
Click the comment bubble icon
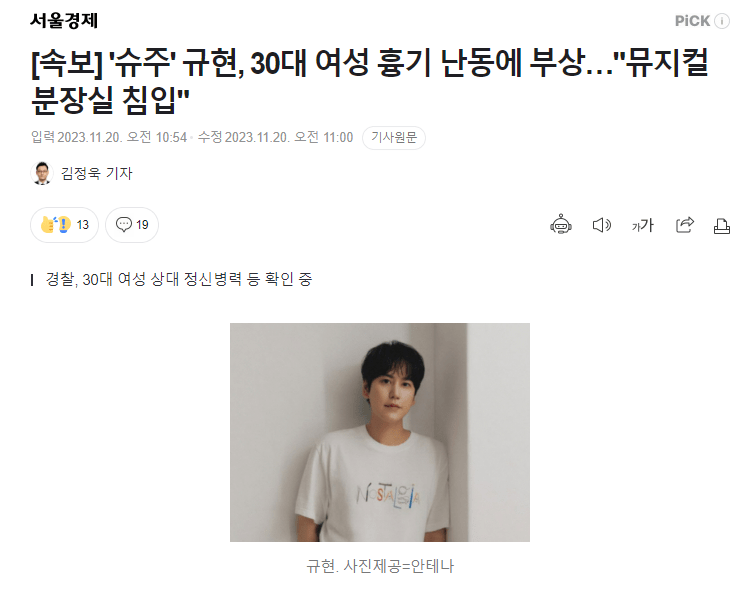pyautogui.click(x=124, y=224)
